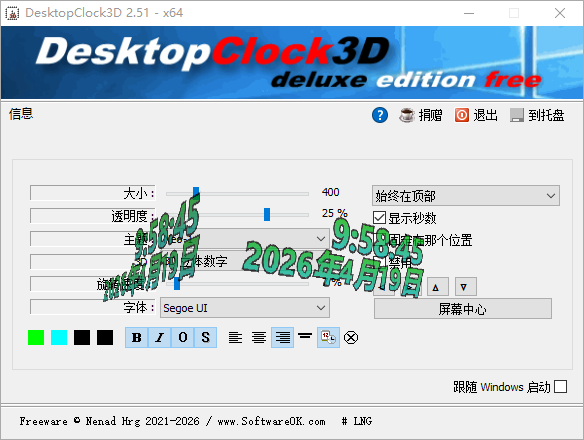Toggle the 禁用 checkbox
This screenshot has height=440, width=584.
[x=379, y=263]
